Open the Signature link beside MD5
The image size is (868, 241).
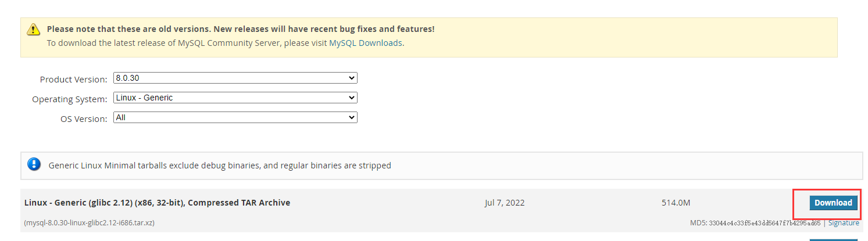pos(844,222)
